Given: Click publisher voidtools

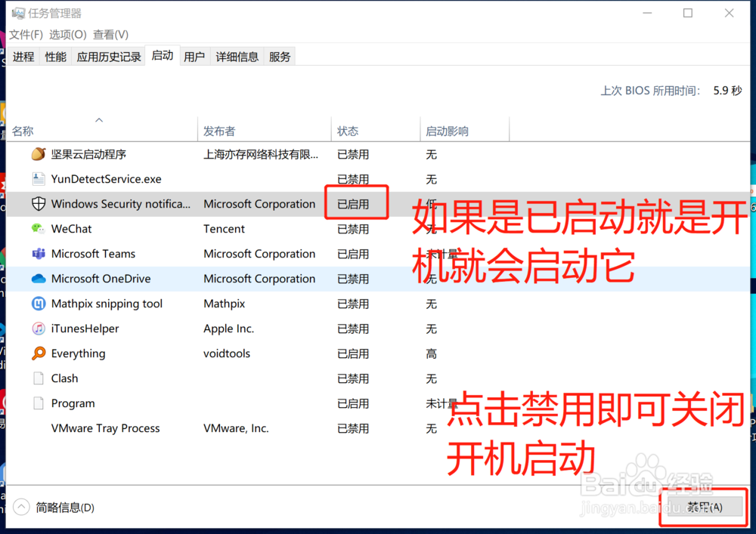Looking at the screenshot, I should tap(227, 353).
